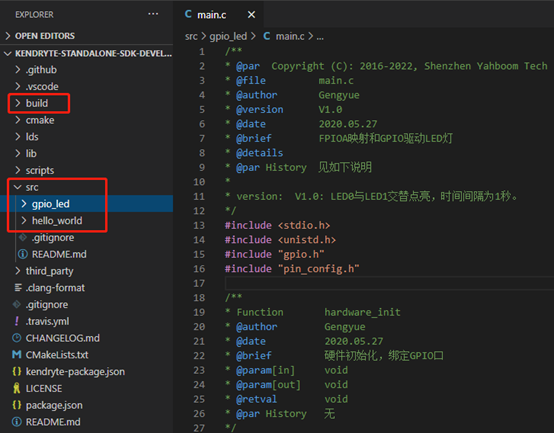The height and width of the screenshot is (433, 554).
Task: Click the git icon beside src .gitignore
Action: 23,237
